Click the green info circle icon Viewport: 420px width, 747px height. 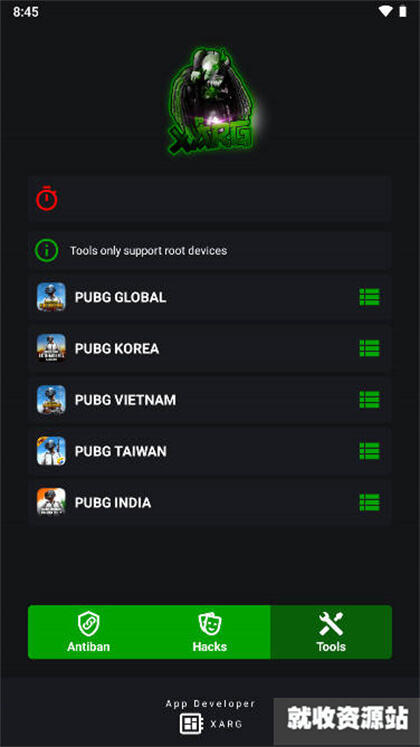click(x=46, y=250)
